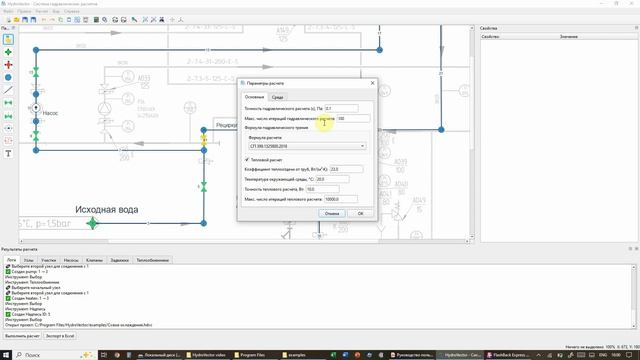The image size is (640, 360).
Task: Toggle the Тепловой расчет checkbox
Action: pyautogui.click(x=247, y=160)
